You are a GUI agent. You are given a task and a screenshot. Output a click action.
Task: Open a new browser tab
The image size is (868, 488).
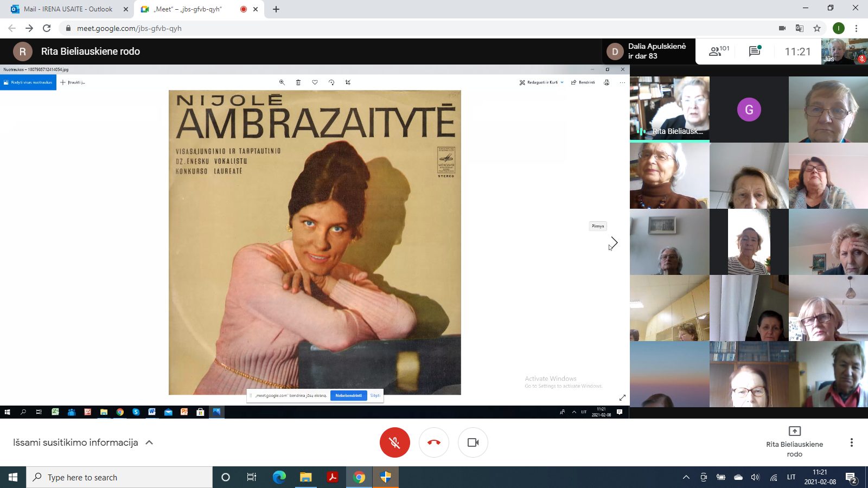pos(276,9)
